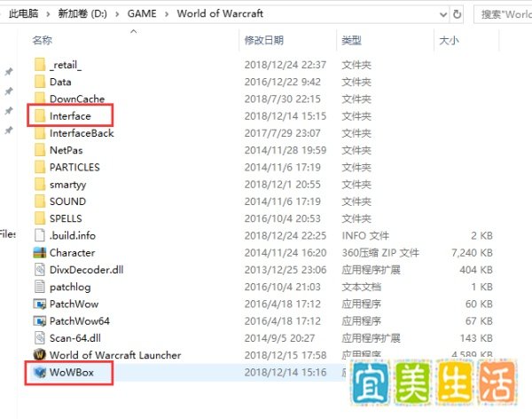Navigate to 此电脑 in breadcrumb
This screenshot has height=419, width=532.
(x=23, y=13)
